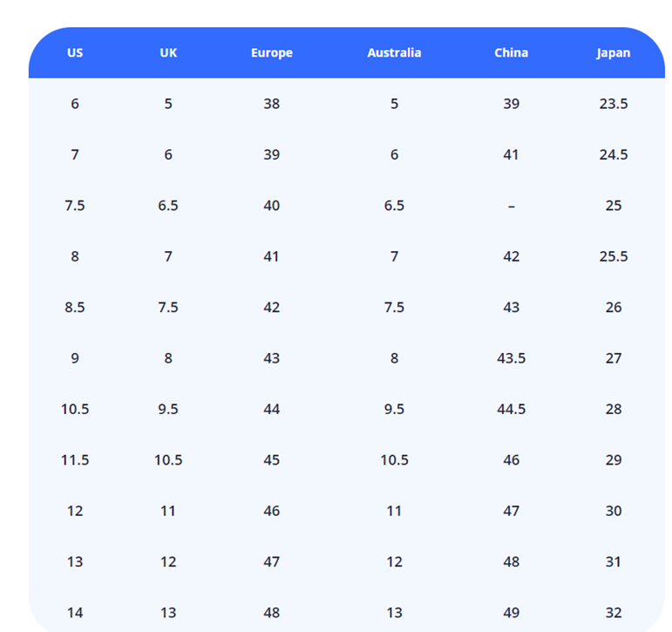The image size is (672, 632).
Task: Select the US size 14 cell
Action: coord(75,613)
